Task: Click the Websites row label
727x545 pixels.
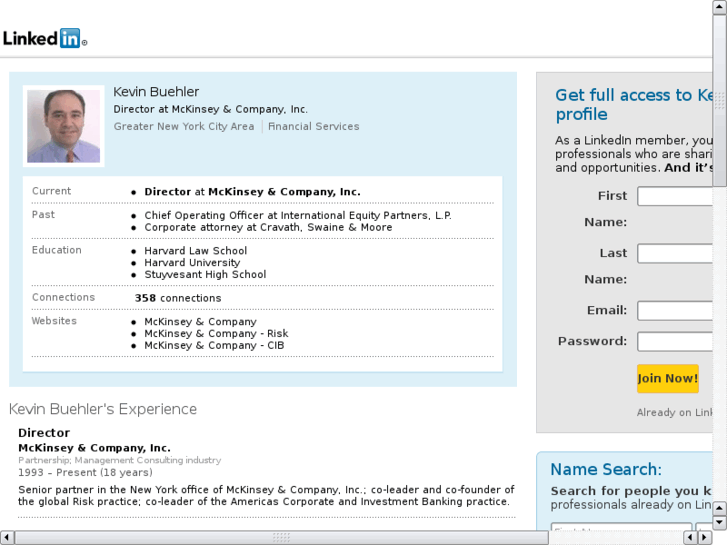Action: pos(54,321)
